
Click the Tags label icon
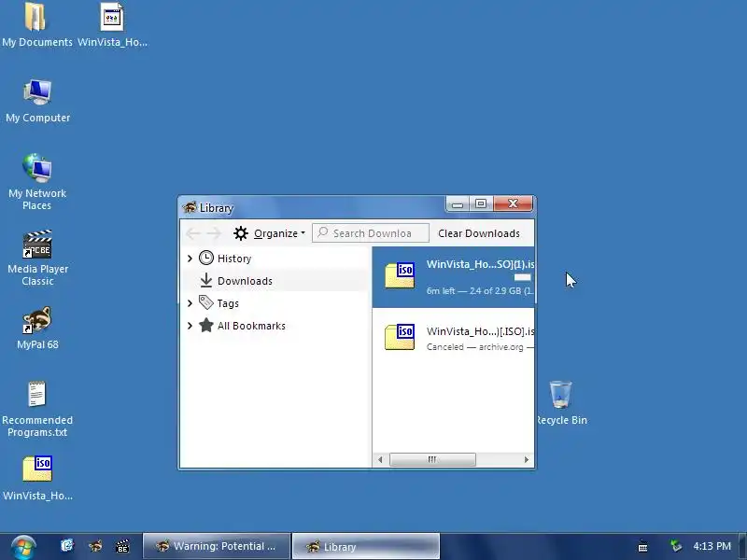tap(205, 302)
